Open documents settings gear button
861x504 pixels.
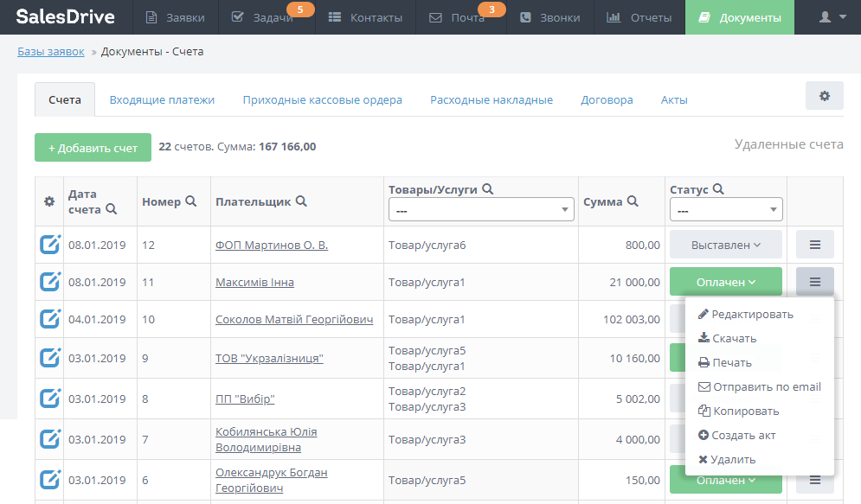[x=824, y=96]
